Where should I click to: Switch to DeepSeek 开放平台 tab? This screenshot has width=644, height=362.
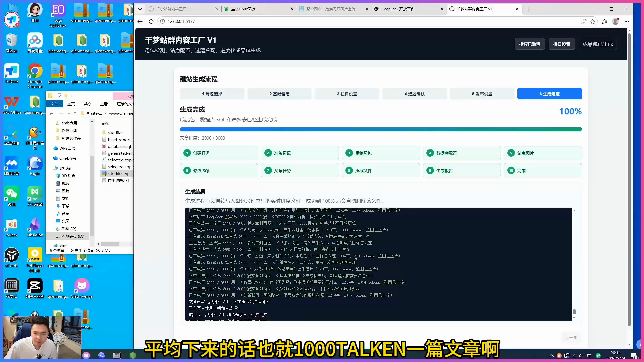click(x=409, y=9)
